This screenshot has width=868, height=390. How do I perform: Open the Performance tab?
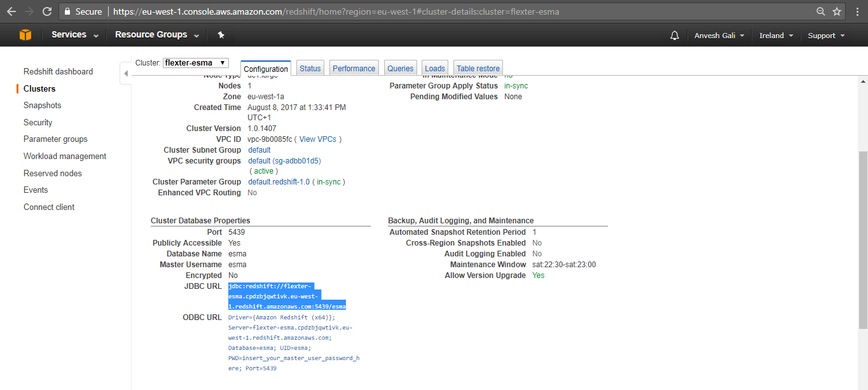click(x=354, y=68)
